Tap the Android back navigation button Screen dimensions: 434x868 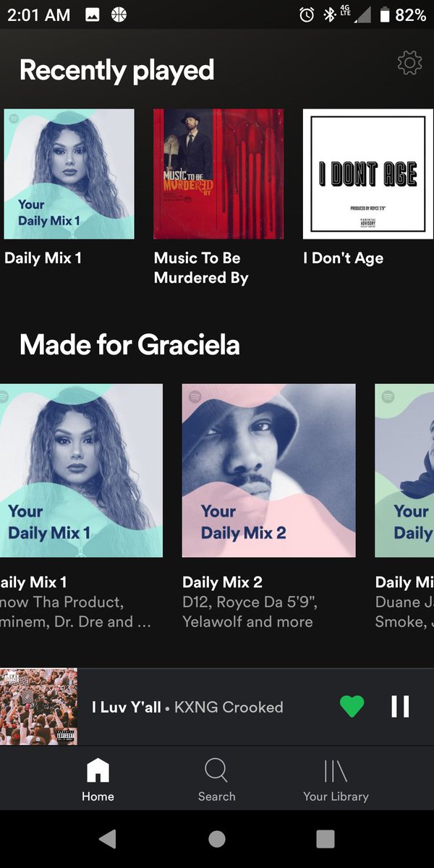pos(108,838)
